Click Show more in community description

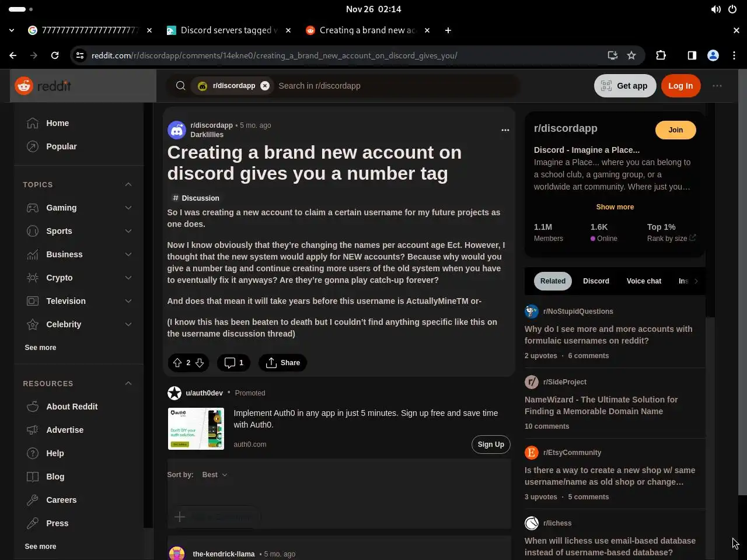point(615,207)
